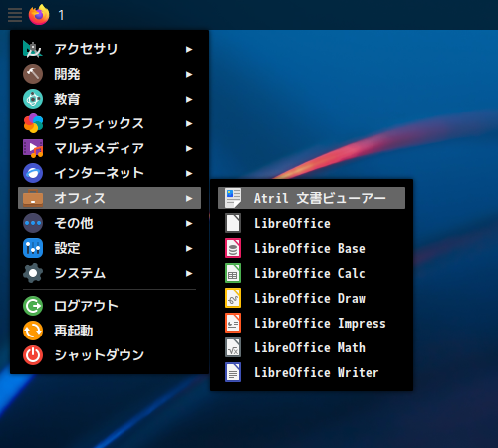Click the マルチメディア film icon
The height and width of the screenshot is (448, 498).
pyautogui.click(x=33, y=148)
